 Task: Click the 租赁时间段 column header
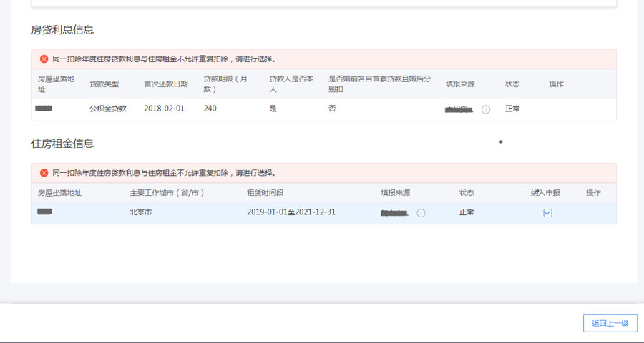point(265,193)
